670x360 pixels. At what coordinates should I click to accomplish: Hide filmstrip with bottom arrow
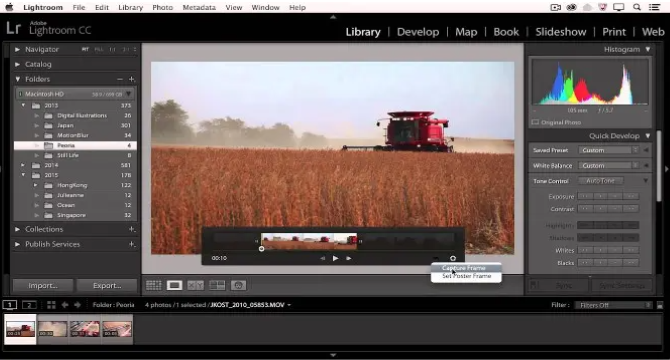pos(333,355)
